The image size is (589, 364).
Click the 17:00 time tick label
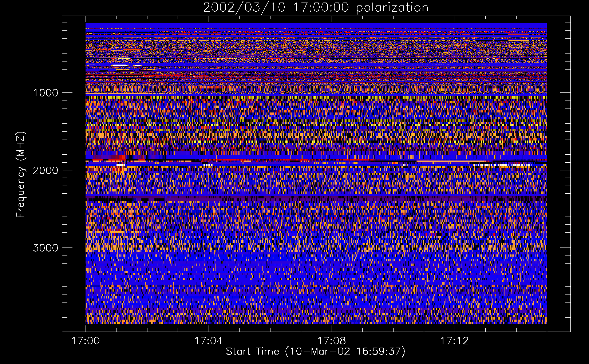click(86, 341)
